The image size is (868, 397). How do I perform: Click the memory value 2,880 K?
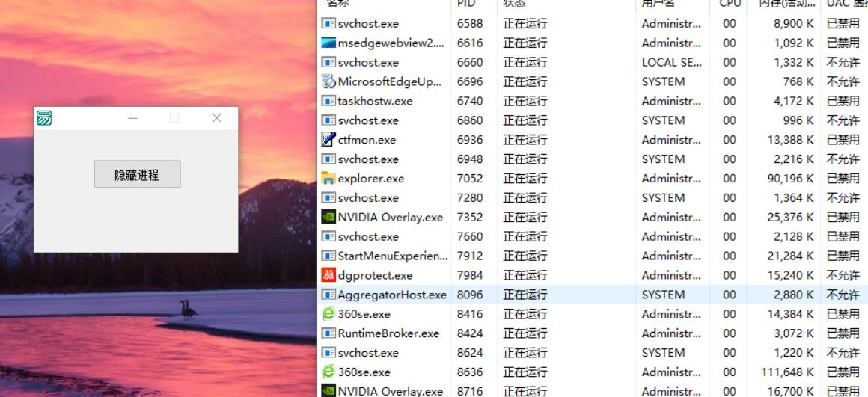coord(794,295)
